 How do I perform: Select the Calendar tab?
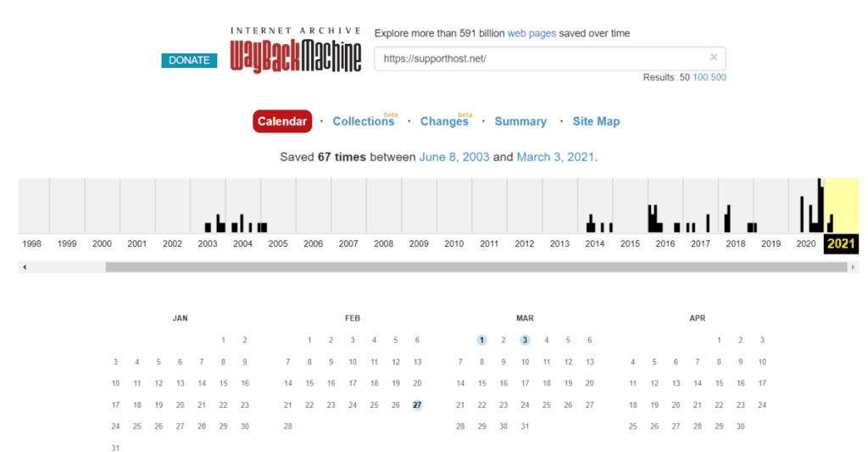282,121
